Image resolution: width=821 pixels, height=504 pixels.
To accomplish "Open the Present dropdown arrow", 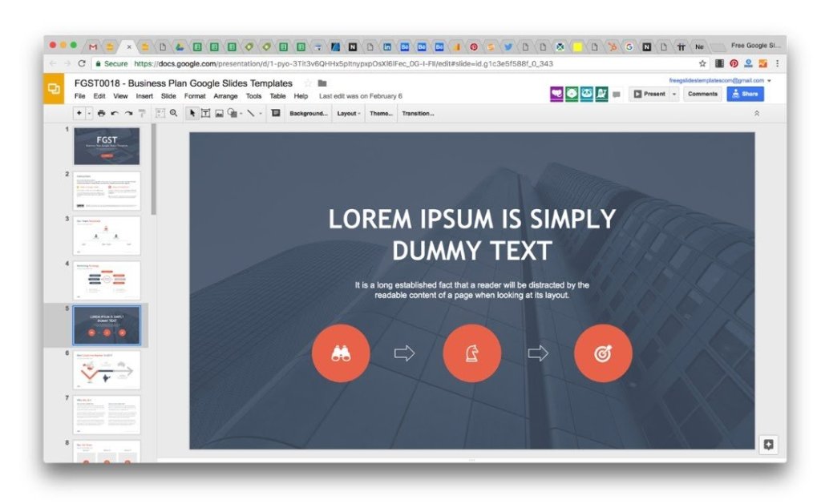I will [674, 94].
